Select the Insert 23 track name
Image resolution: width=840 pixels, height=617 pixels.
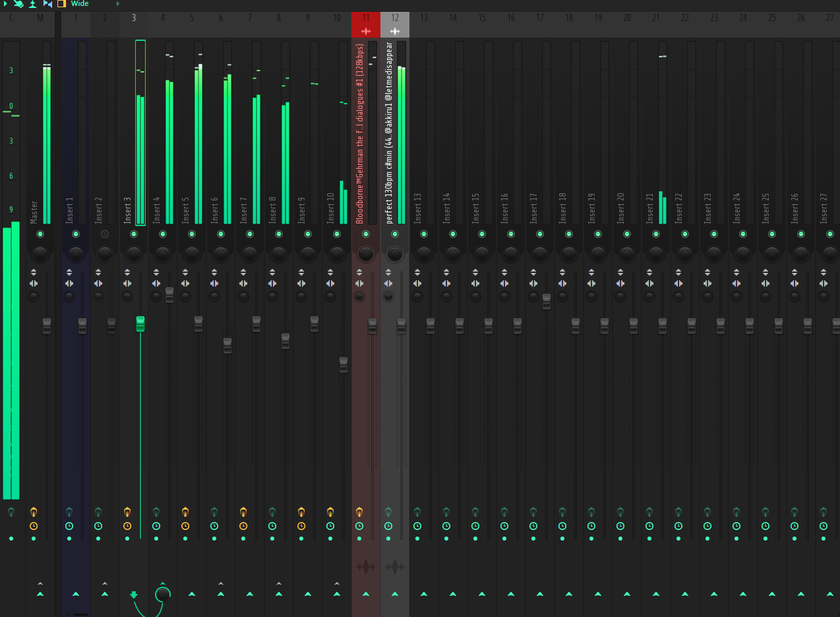click(x=707, y=208)
